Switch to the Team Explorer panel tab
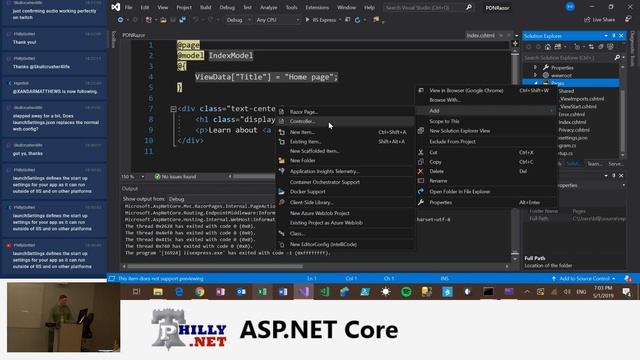Viewport: 640px width, 360px height. point(594,164)
